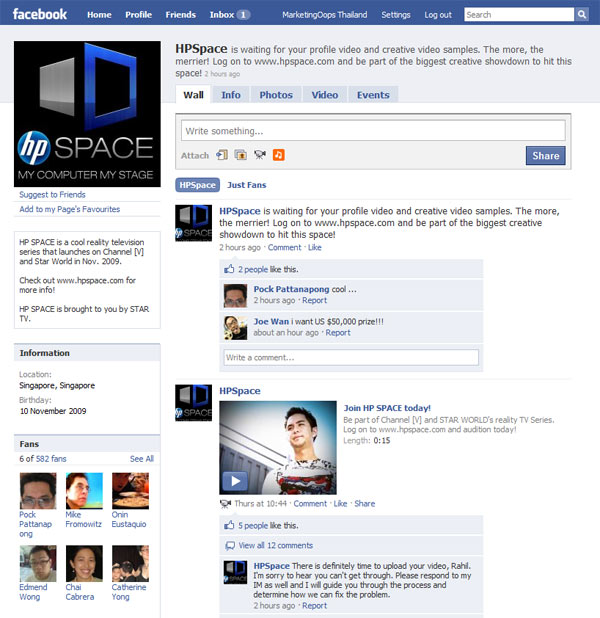
Task: Switch to the Photos tab
Action: 276,95
